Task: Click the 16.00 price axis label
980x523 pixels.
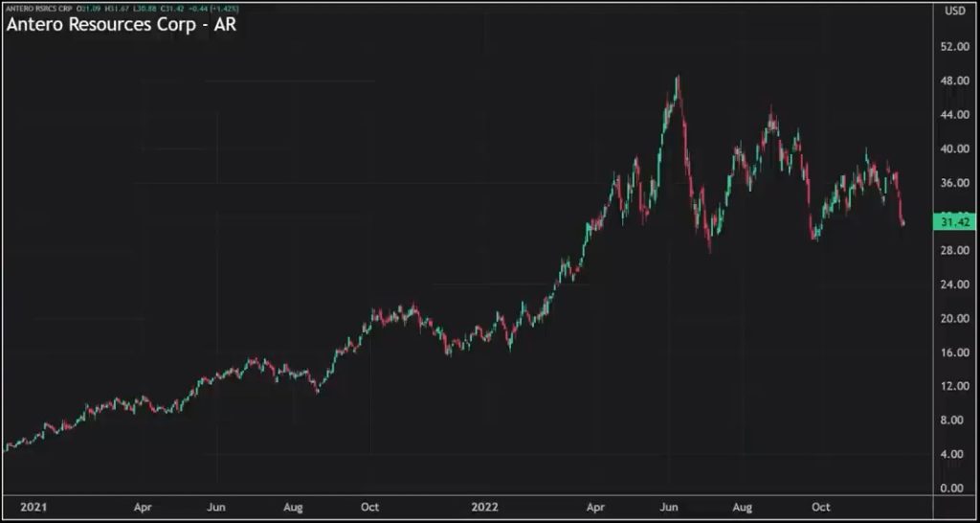Action: tap(954, 352)
